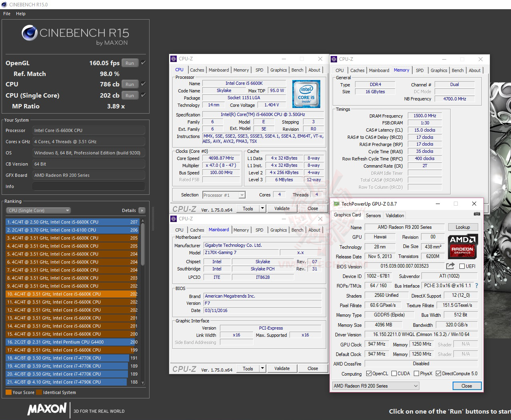Click the Processor field Intel Core i5-6600K CPU
The image size is (511, 420).
pos(89,130)
